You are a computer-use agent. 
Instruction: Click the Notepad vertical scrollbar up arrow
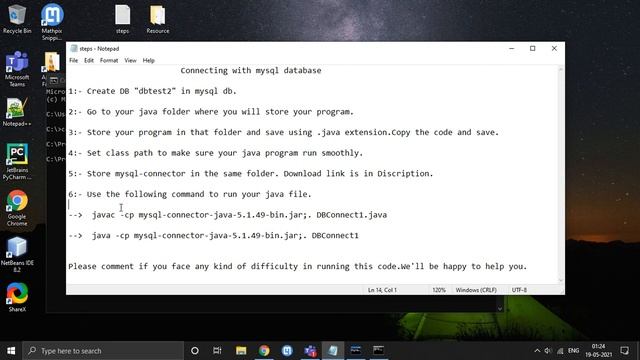click(561, 69)
